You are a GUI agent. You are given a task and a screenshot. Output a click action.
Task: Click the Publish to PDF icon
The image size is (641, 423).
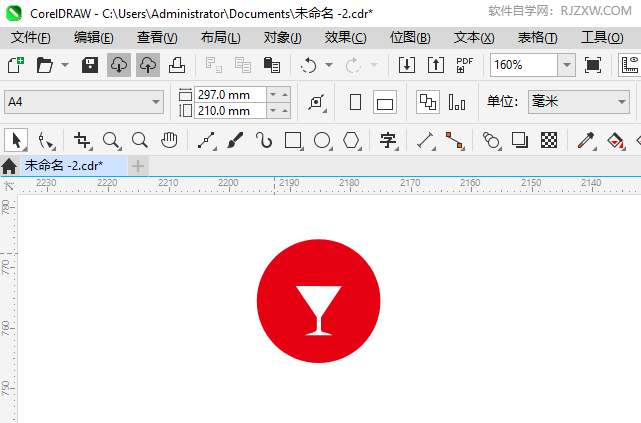(x=464, y=65)
